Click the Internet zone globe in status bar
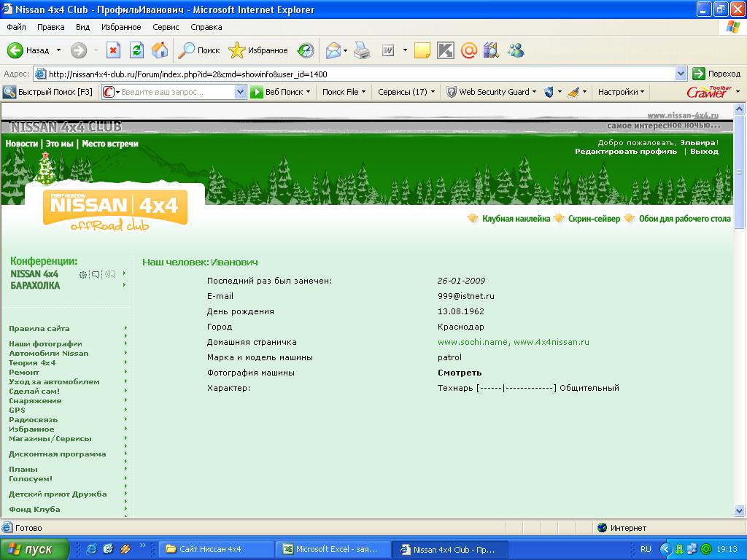 click(x=602, y=528)
